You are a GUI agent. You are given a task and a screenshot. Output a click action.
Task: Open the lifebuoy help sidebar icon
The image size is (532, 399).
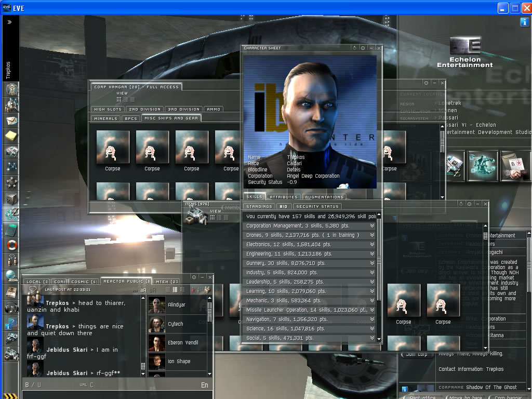click(x=11, y=245)
